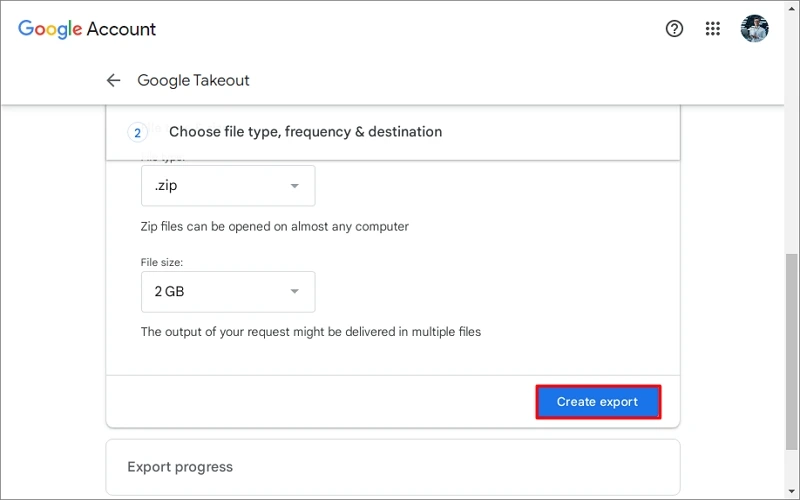This screenshot has height=500, width=800.
Task: Click the Create export button
Action: pos(598,402)
